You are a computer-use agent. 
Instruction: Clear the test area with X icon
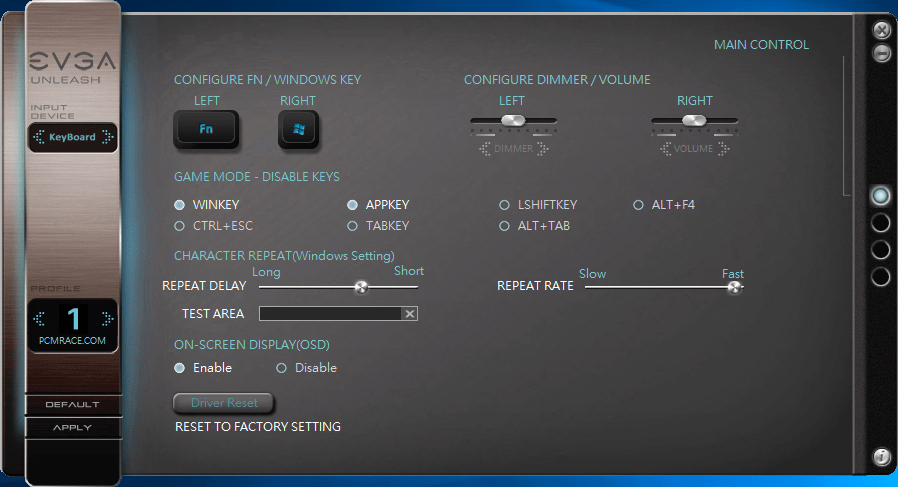[x=409, y=313]
